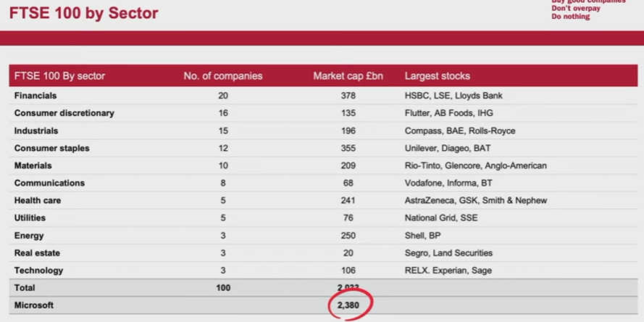Viewport: 644px width, 322px height.
Task: Select the Consumer discretionary count '16'
Action: [223, 113]
